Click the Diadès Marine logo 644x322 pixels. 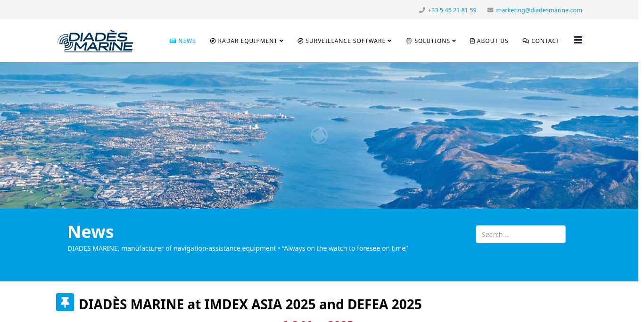pos(95,41)
